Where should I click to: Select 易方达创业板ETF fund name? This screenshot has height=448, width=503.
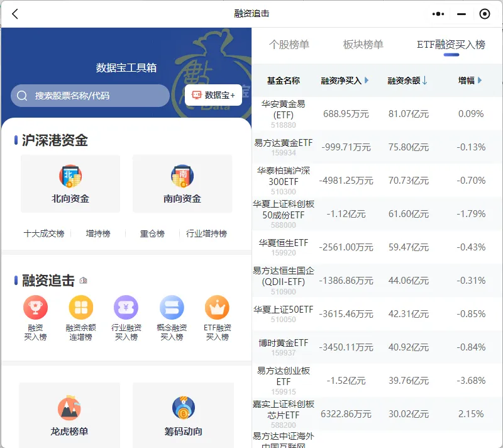click(284, 376)
